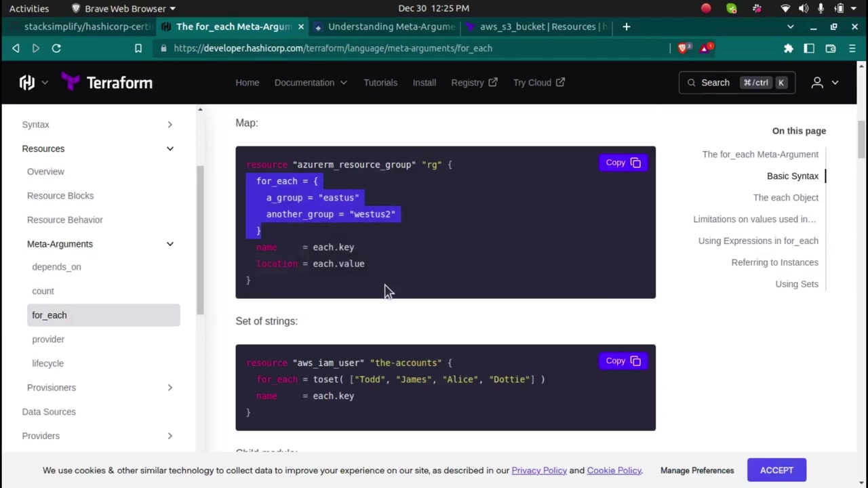Open the extensions puzzle icon
Viewport: 868px width, 488px height.
pos(788,48)
